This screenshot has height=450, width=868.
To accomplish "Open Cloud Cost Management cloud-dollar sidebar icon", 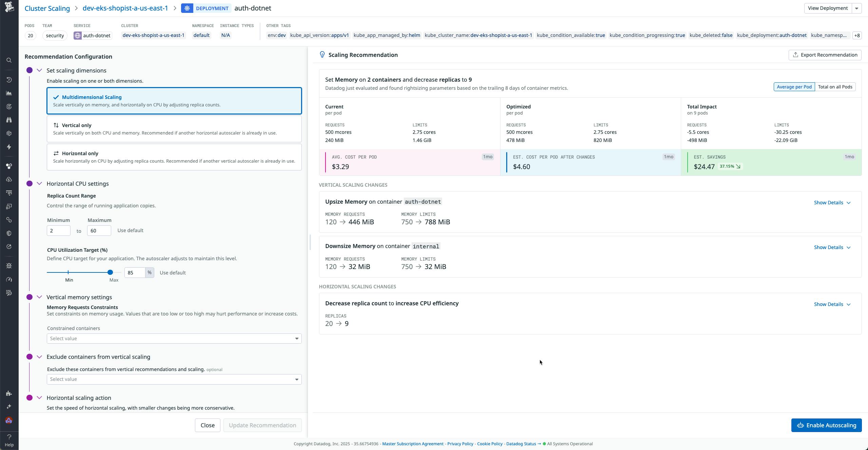I will [9, 179].
